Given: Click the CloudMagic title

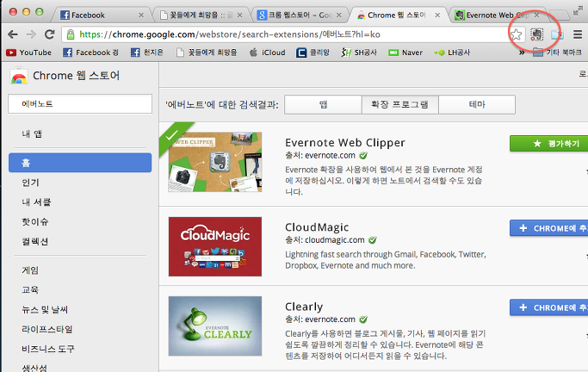Looking at the screenshot, I should 317,227.
